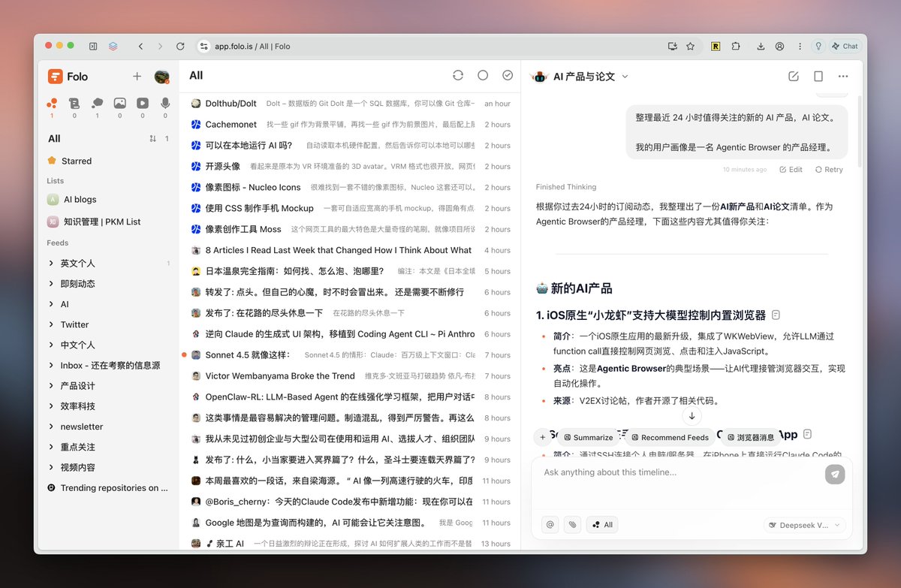Screen dimensions: 901x588
Task: Click the @ mention icon in the chat input
Action: point(550,524)
